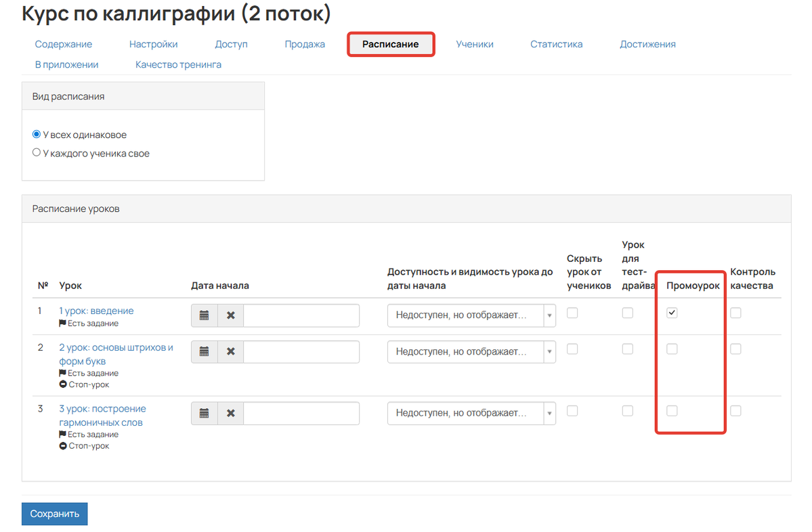This screenshot has width=812, height=532.
Task: Open lesson link "1 урок: введение"
Action: (x=96, y=311)
